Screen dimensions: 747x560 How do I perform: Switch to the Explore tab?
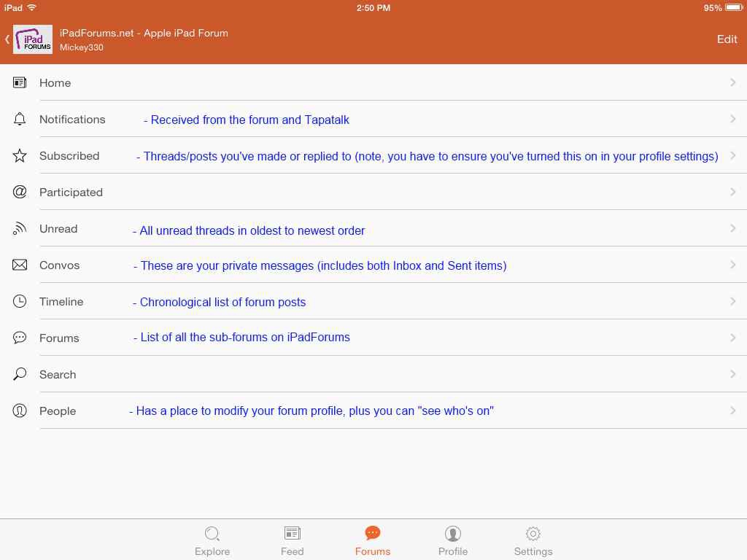(212, 541)
